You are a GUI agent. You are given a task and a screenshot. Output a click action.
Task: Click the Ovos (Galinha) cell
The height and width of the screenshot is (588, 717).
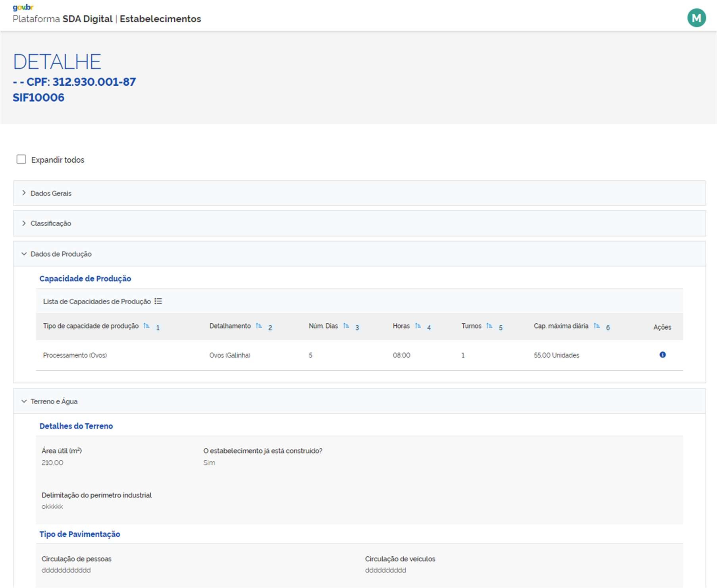click(229, 355)
